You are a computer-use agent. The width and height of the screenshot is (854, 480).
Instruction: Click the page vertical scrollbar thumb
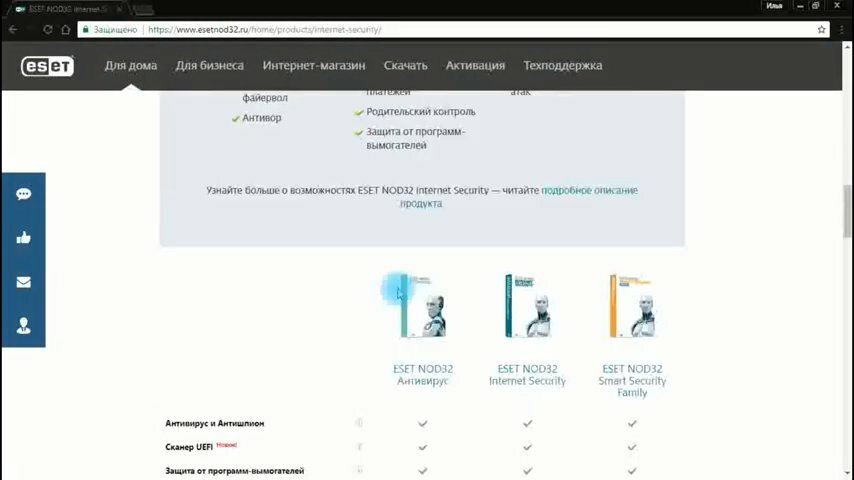[847, 211]
